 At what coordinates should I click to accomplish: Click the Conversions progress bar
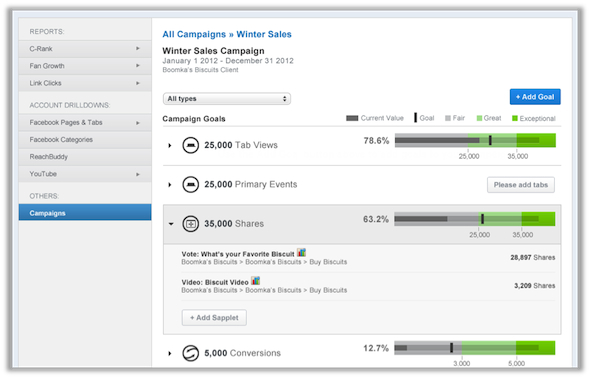474,348
